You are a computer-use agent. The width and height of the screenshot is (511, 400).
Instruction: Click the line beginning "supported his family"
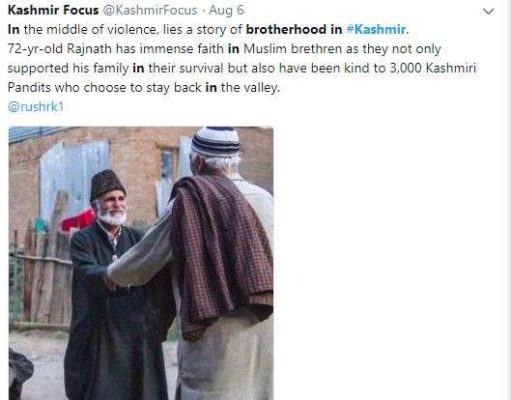click(x=242, y=68)
